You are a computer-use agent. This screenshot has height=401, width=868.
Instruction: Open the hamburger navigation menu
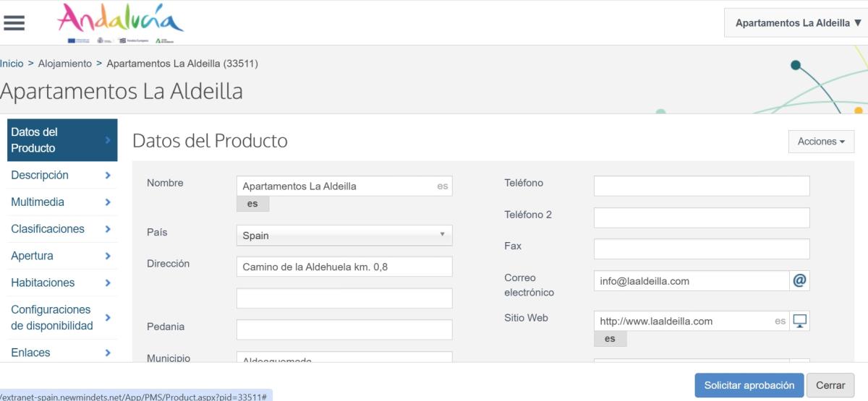click(x=14, y=23)
